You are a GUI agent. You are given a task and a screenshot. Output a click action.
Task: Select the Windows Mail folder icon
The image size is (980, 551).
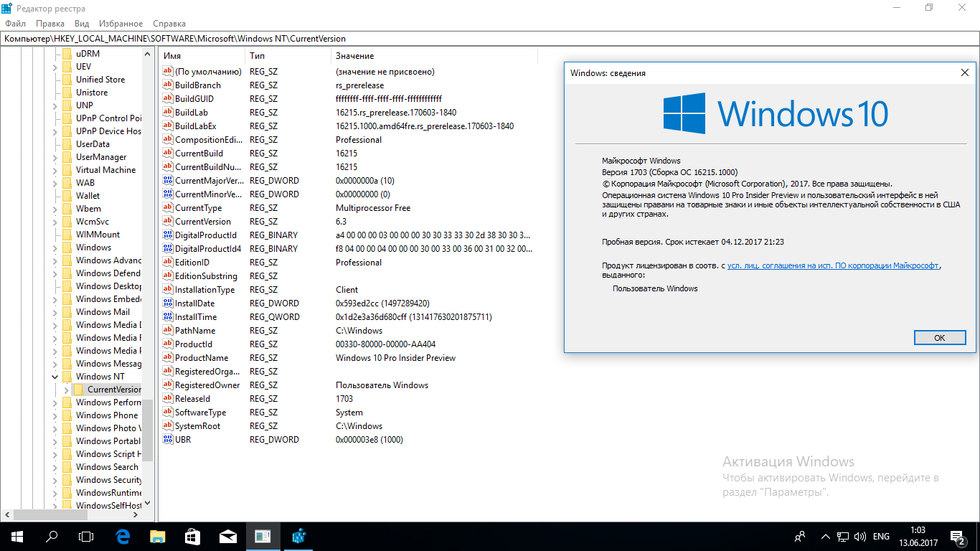[x=67, y=312]
